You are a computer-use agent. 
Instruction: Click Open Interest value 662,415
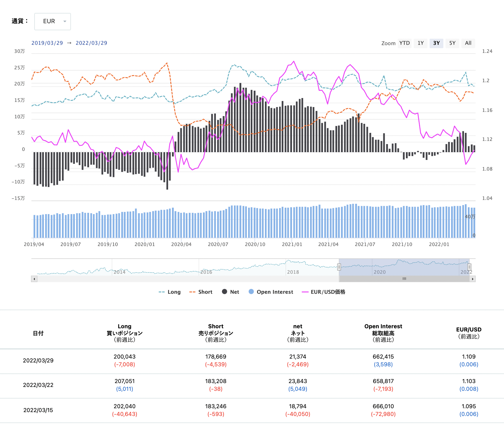(383, 357)
